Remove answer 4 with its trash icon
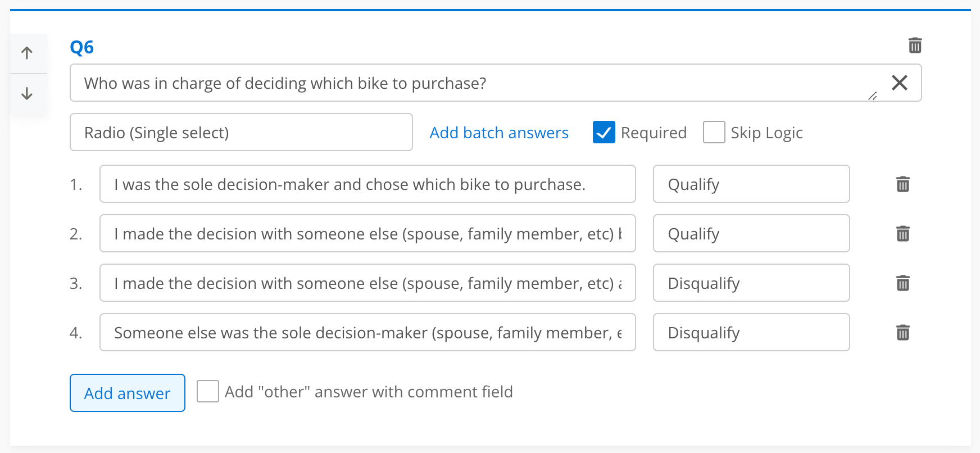 coord(903,332)
